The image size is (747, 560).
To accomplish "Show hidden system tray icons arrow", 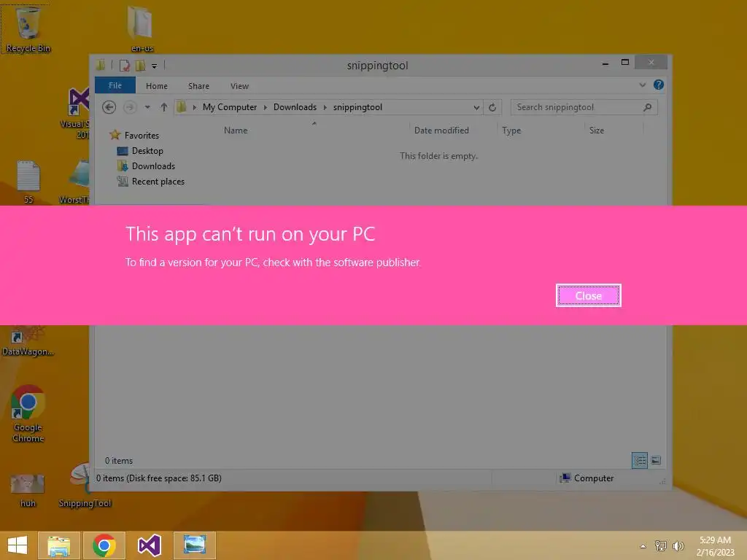I will point(643,546).
